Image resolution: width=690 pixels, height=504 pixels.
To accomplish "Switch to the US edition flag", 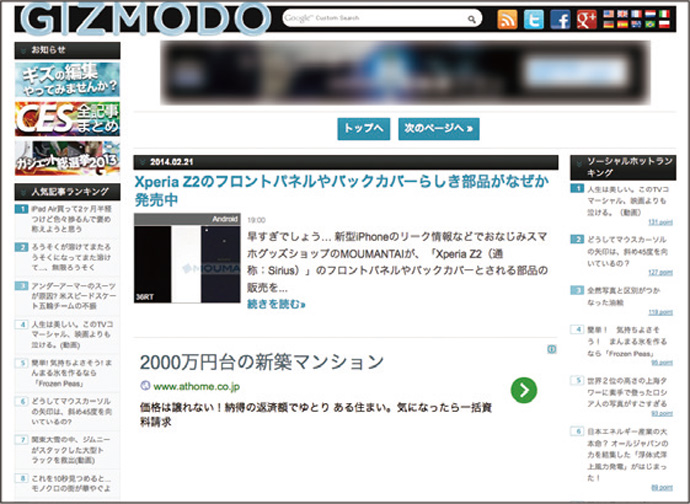I will tap(609, 14).
